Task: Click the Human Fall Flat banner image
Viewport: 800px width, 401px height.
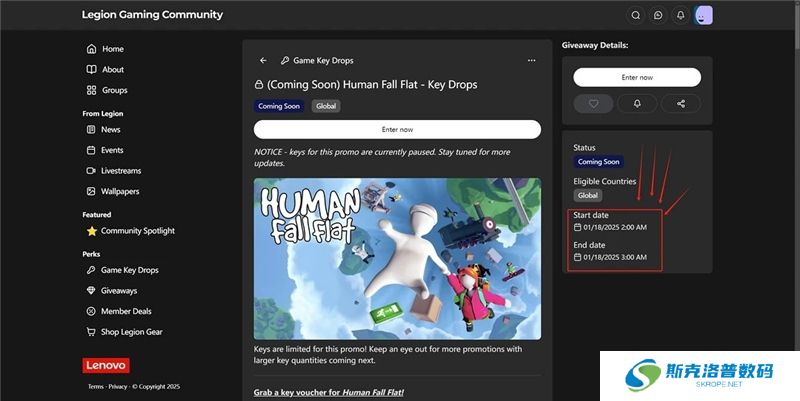Action: pos(397,259)
